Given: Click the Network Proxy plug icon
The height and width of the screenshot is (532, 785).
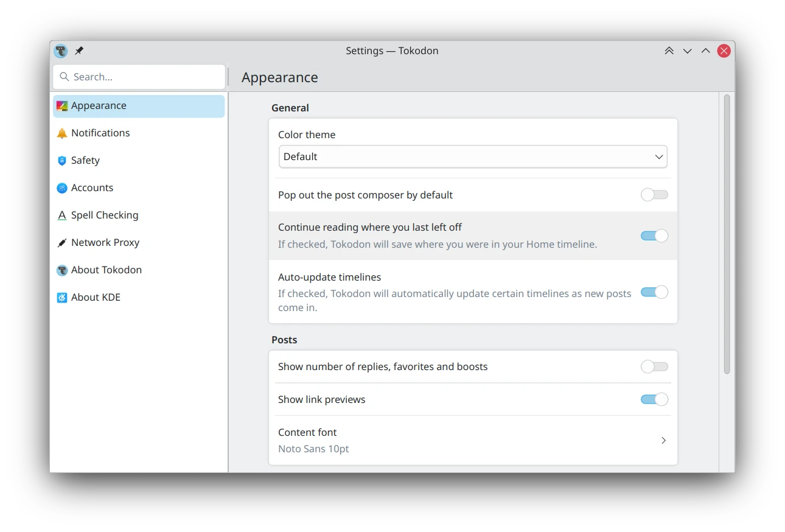Looking at the screenshot, I should tap(61, 243).
